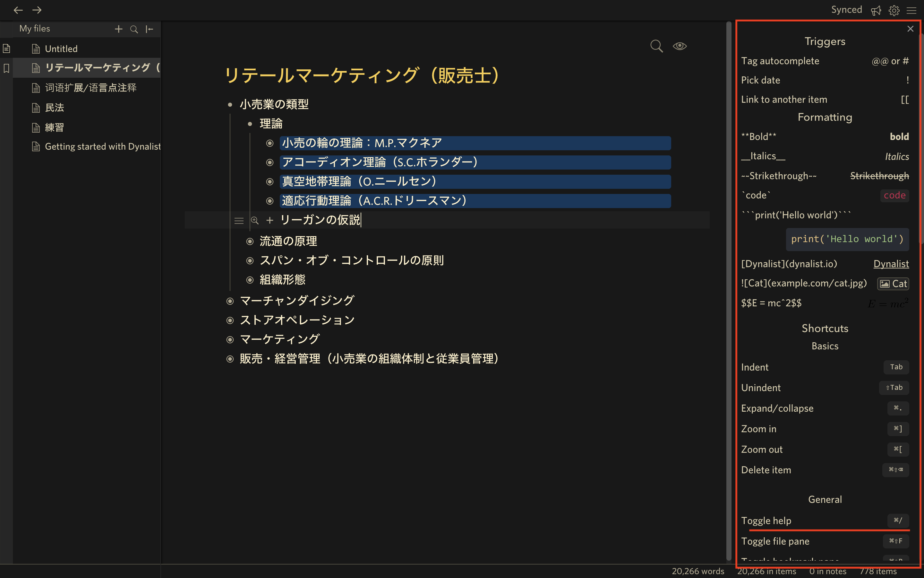This screenshot has height=578, width=924.
Task: Click the Tab key hint for Indent
Action: point(896,367)
